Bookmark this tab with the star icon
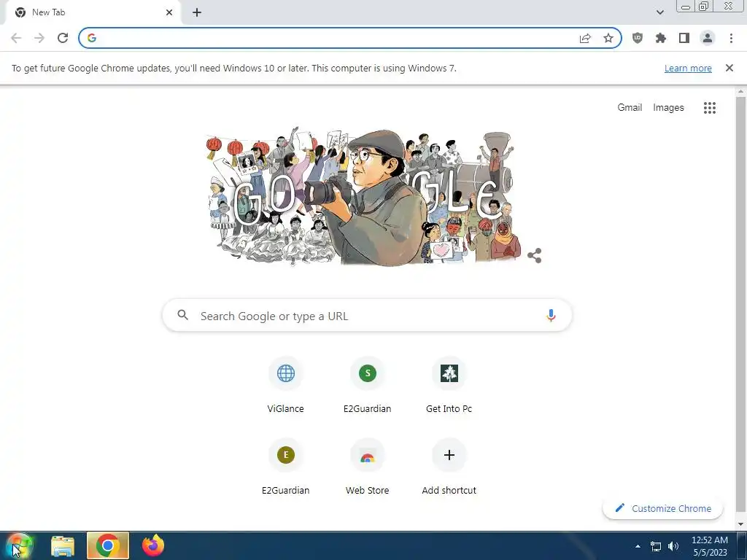The image size is (747, 560). pyautogui.click(x=608, y=38)
